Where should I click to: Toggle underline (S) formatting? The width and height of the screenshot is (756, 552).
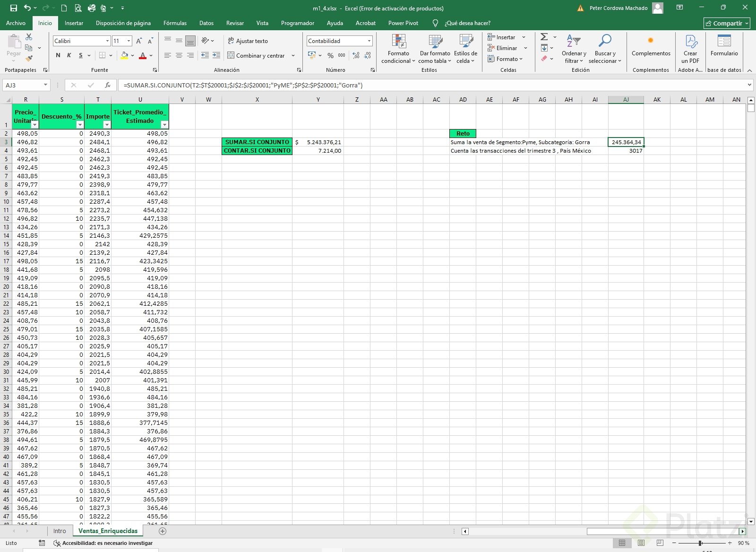pyautogui.click(x=81, y=55)
